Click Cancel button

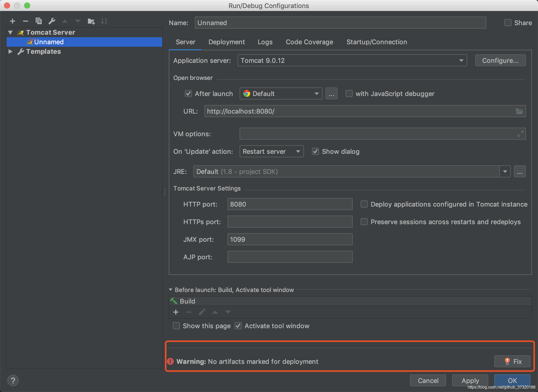pyautogui.click(x=428, y=380)
